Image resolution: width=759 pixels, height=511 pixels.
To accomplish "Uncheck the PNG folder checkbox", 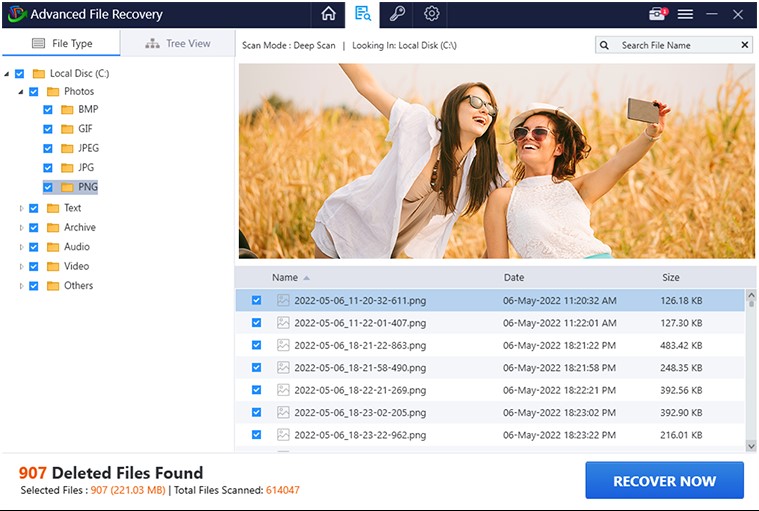I will [48, 187].
